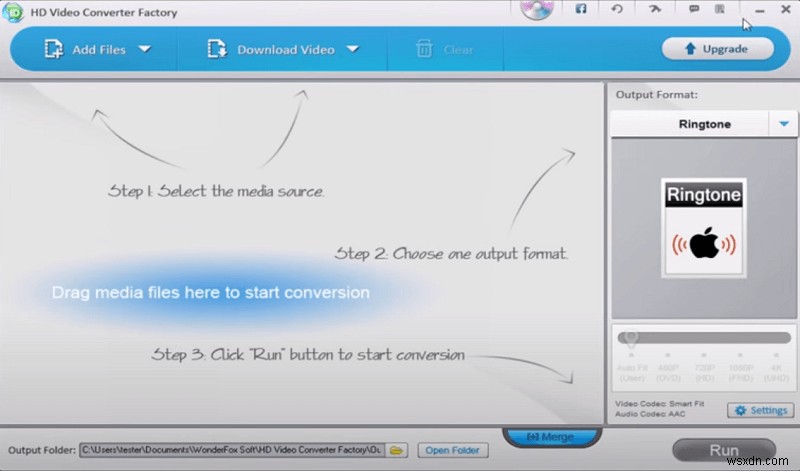This screenshot has height=471, width=800.
Task: Minimize the HD Video Converter Factory window
Action: 760,10
